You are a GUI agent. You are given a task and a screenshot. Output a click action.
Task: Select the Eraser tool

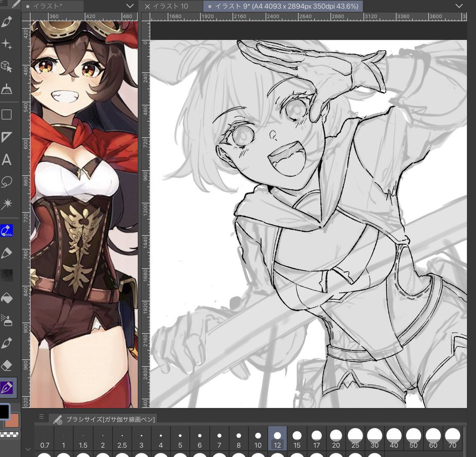point(6,365)
